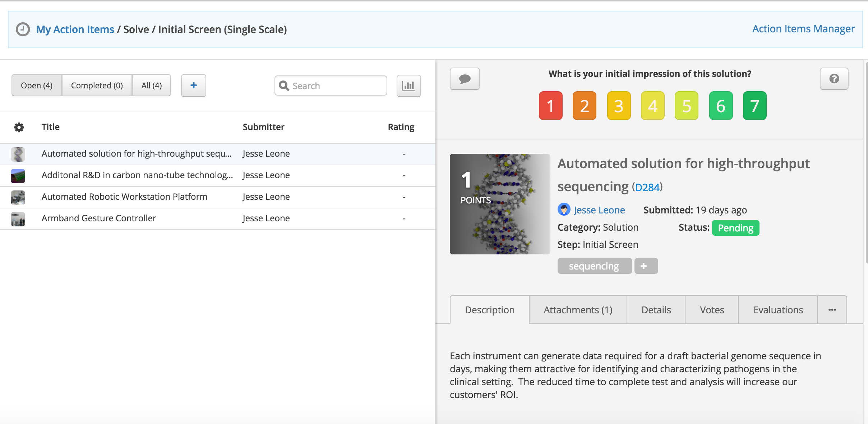This screenshot has width=868, height=424.
Task: Open the Action Items Manager link
Action: click(x=803, y=29)
